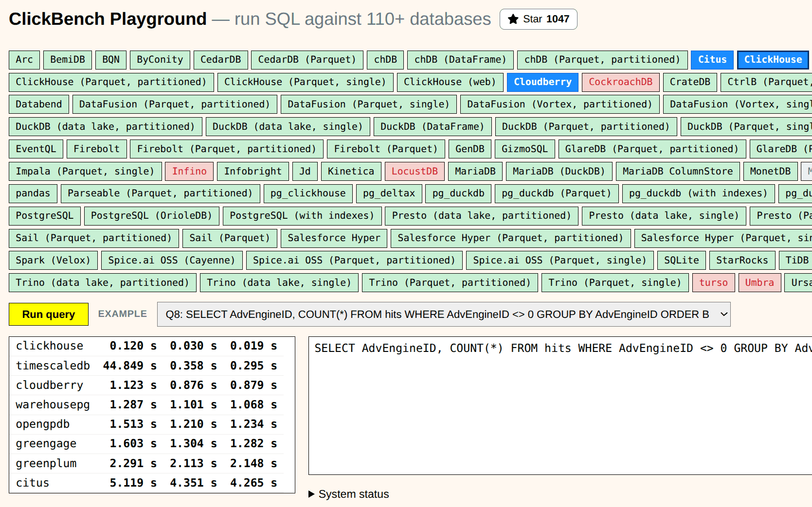Toggle chDB (Parquet, partitioned)
This screenshot has height=507, width=812.
[602, 59]
